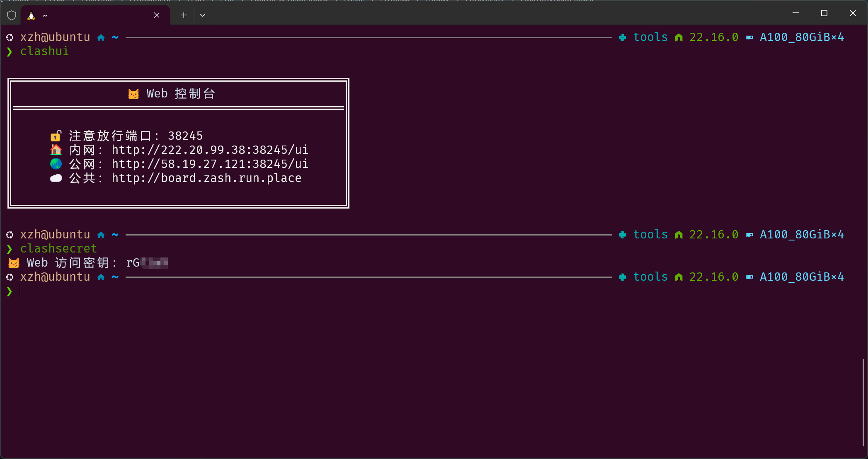Click the circle icon before "xzh@ubuntu" above clashui
Viewport: 868px width, 459px height.
tap(10, 38)
